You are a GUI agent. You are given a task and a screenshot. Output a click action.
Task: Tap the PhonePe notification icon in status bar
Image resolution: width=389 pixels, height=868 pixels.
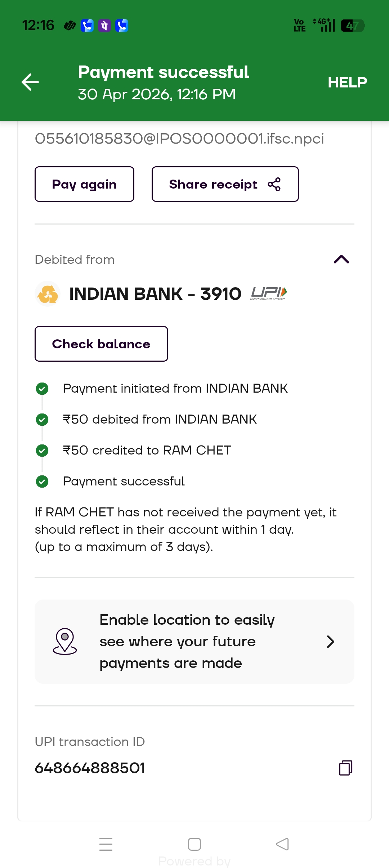click(104, 26)
